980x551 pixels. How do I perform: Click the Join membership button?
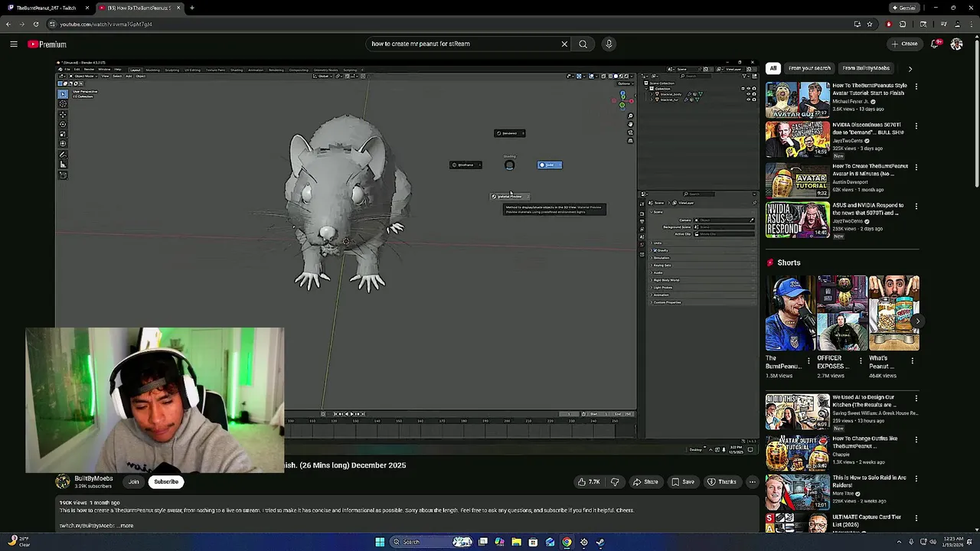pyautogui.click(x=134, y=482)
